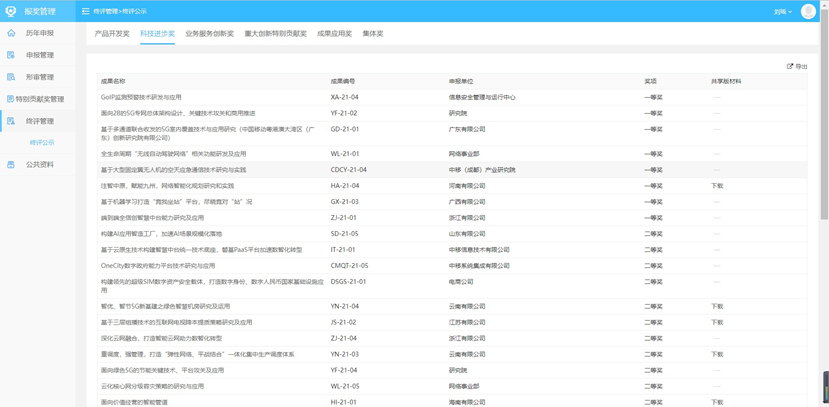Click the icon beside 终评管理
Image resolution: width=829 pixels, height=407 pixels.
[x=11, y=121]
